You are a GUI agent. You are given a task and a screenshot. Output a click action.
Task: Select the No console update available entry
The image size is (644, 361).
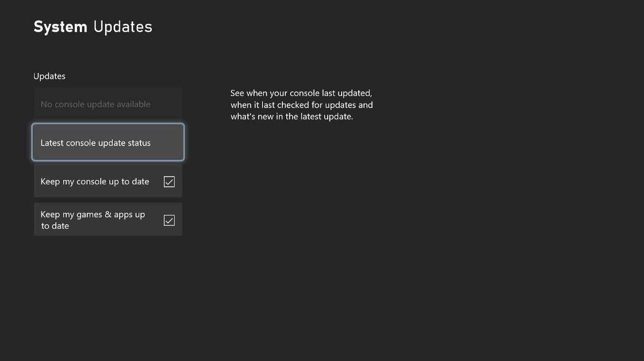(107, 103)
